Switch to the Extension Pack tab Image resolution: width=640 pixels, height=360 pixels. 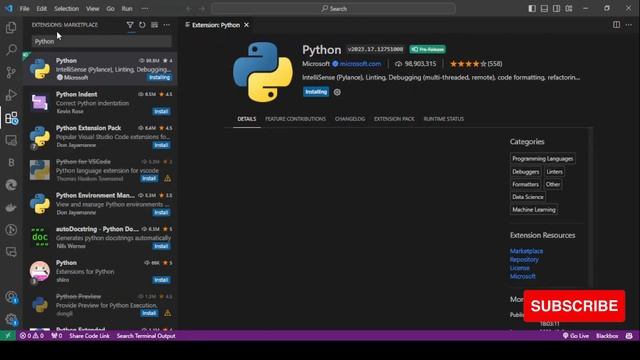tap(394, 119)
